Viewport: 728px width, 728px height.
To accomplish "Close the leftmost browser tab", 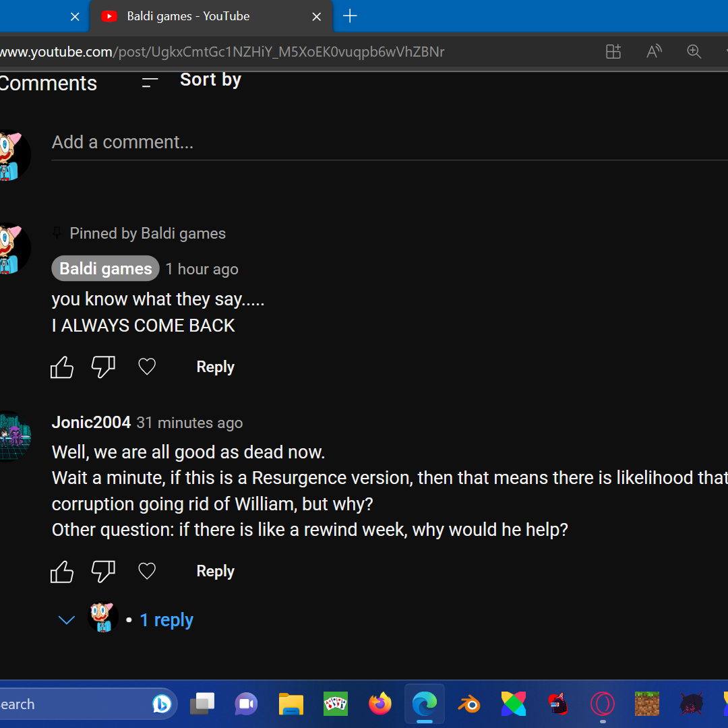I will [x=75, y=17].
